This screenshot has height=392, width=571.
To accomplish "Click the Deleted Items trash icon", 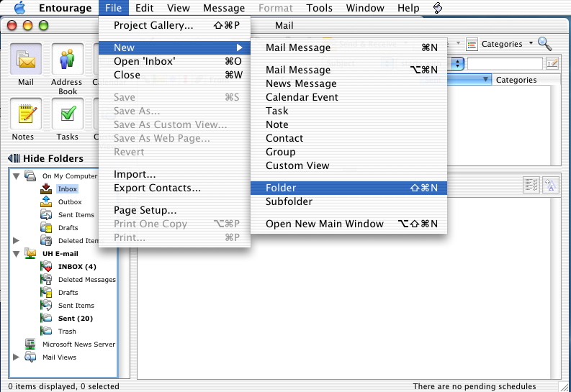I will coord(46,240).
